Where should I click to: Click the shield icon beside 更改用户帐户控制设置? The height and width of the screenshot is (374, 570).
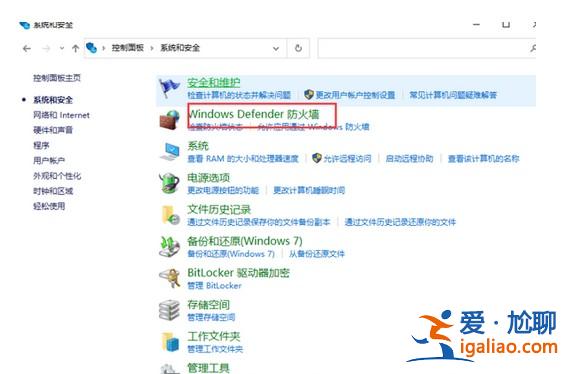(309, 95)
